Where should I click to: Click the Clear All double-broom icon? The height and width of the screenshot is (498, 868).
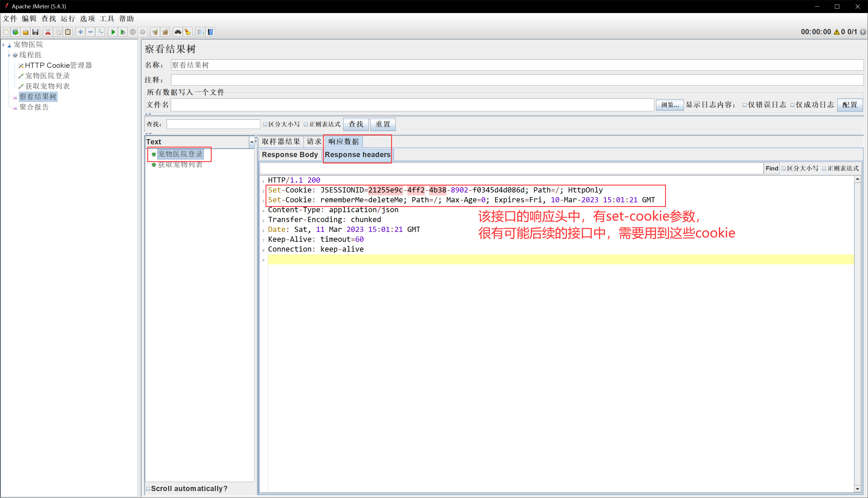coord(165,32)
